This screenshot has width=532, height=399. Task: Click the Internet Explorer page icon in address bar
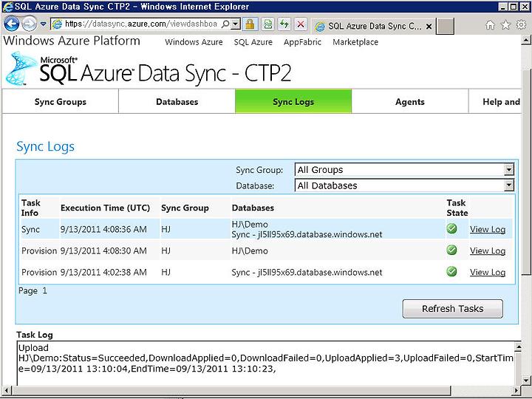click(58, 24)
